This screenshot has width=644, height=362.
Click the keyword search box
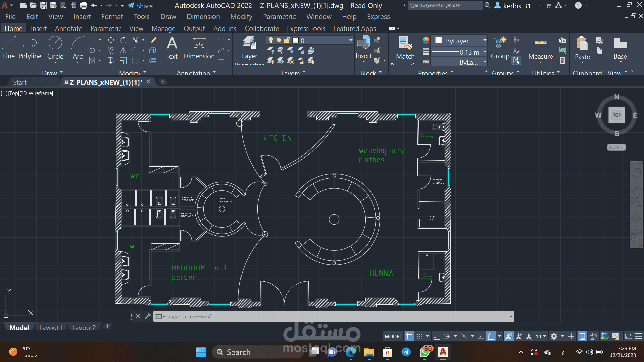click(444, 5)
